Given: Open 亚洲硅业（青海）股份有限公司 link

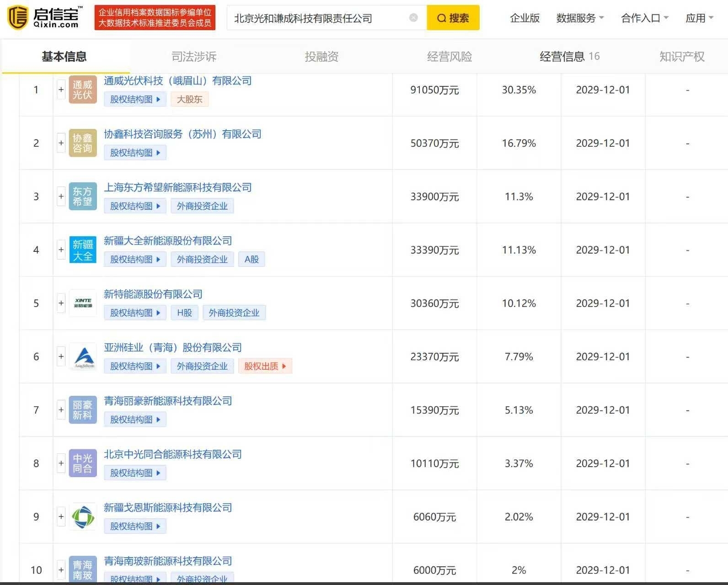Looking at the screenshot, I should (173, 348).
